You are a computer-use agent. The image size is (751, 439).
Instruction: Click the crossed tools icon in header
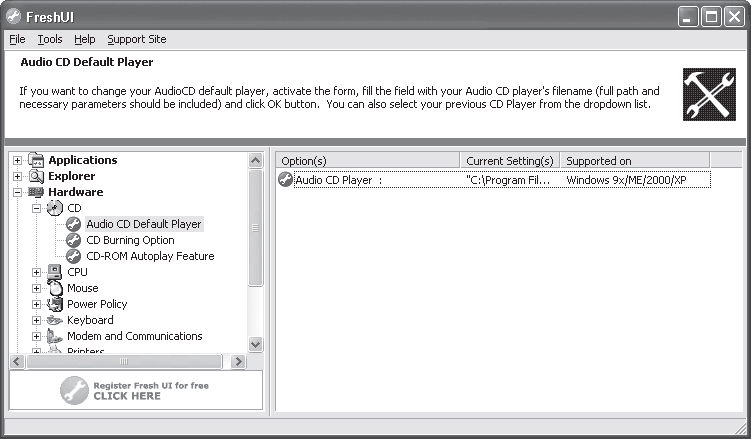(709, 94)
